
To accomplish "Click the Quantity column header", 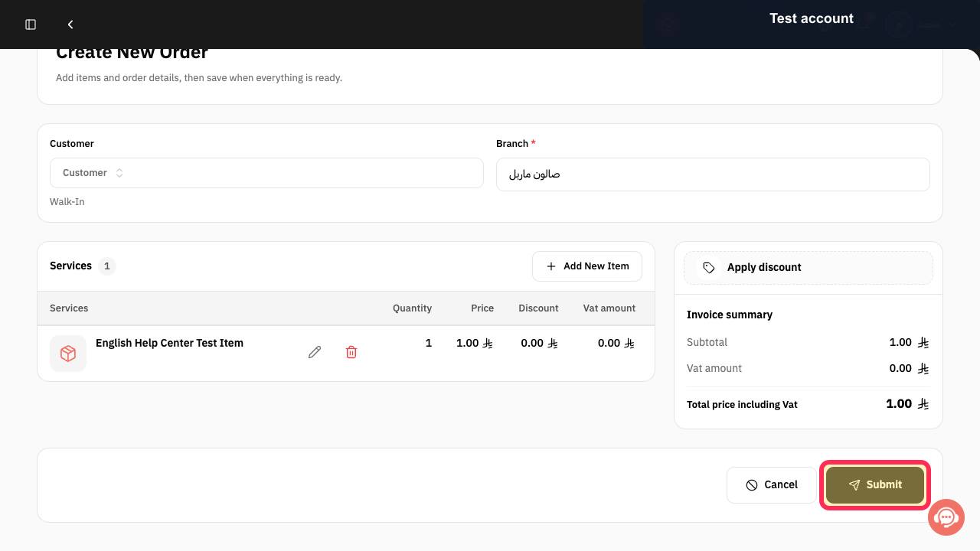I will pos(412,308).
